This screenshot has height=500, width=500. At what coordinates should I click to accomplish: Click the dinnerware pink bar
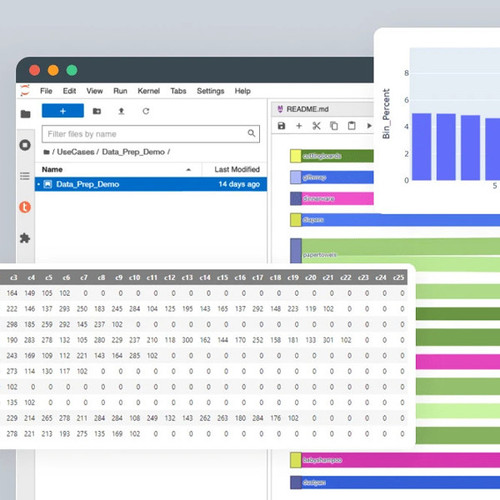pyautogui.click(x=338, y=199)
